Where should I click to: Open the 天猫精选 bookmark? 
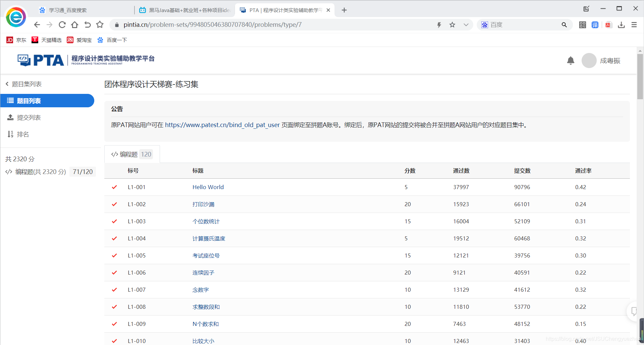(47, 40)
